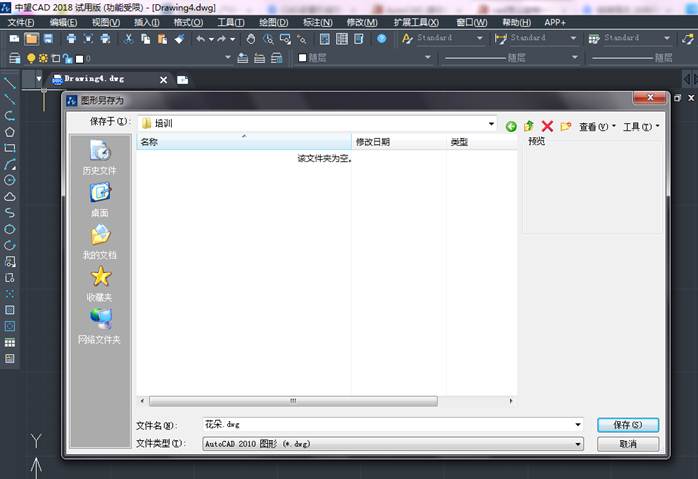Create a new folder in dialog

[566, 126]
